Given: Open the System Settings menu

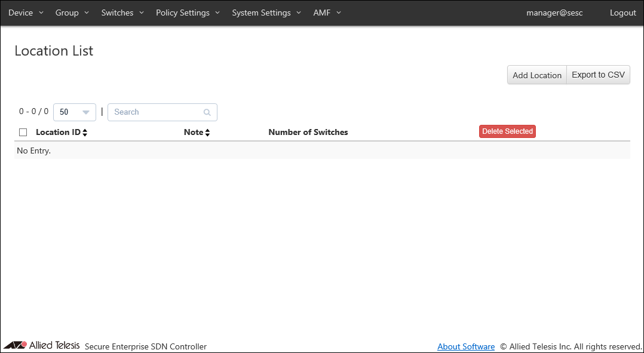Looking at the screenshot, I should click(x=266, y=13).
